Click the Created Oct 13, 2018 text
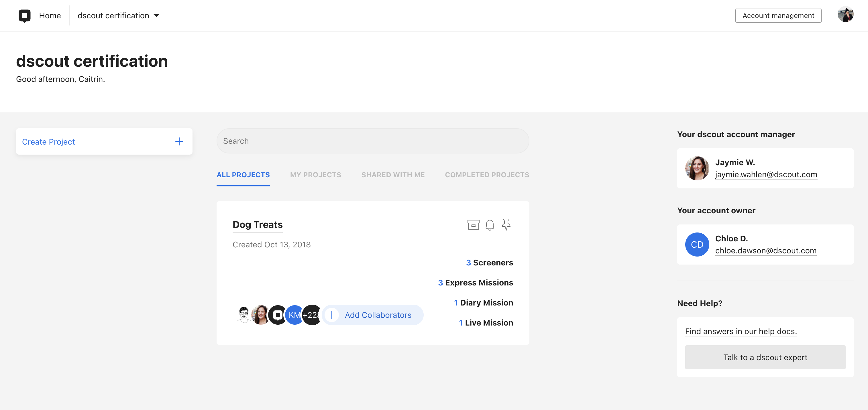868x410 pixels. click(x=271, y=245)
